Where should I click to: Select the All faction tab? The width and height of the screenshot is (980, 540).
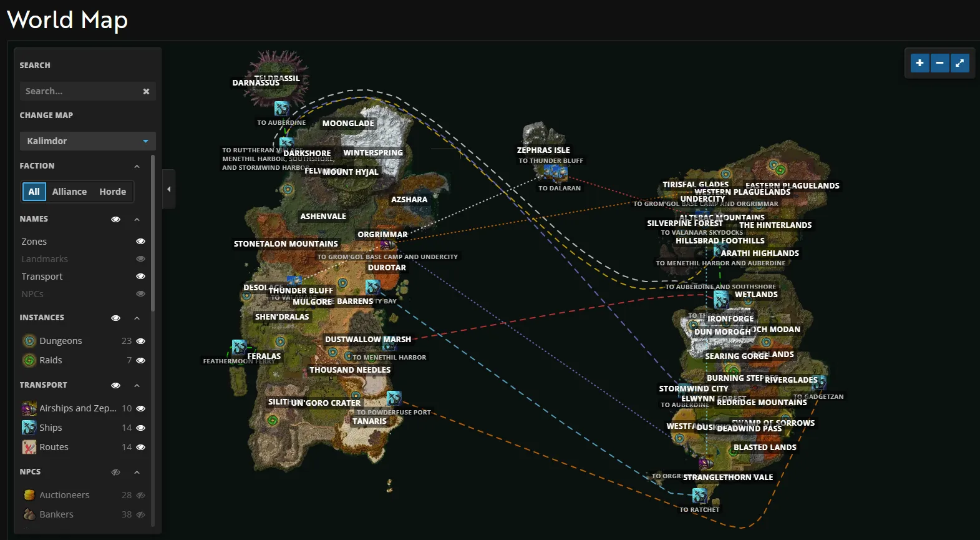pyautogui.click(x=34, y=192)
